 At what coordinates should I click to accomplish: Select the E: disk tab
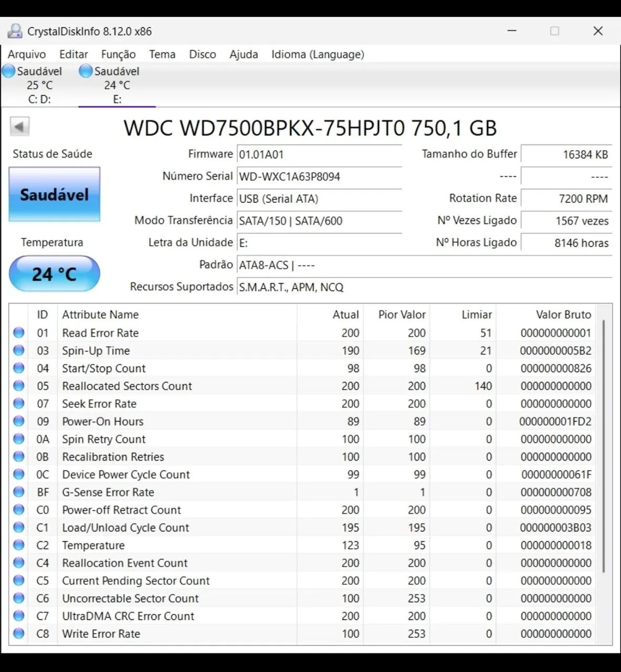pos(117,85)
